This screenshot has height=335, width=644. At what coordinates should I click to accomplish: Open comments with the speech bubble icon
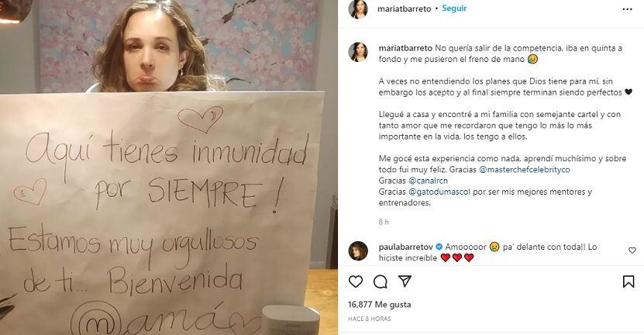[381, 281]
